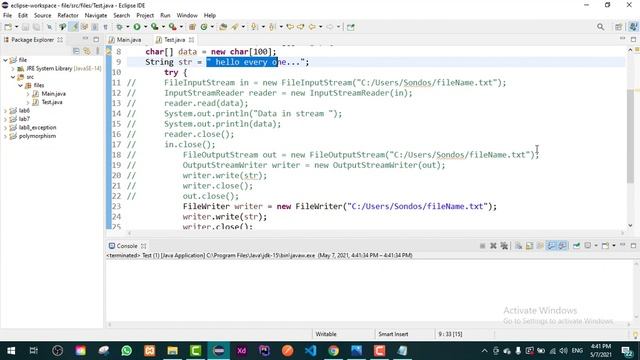Collapse the file project tree node
This screenshot has width=640, height=360.
tap(5, 60)
